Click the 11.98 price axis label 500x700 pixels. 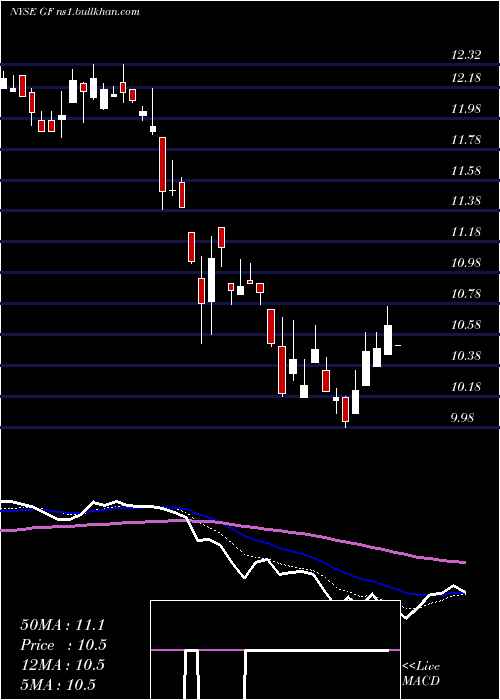click(466, 109)
